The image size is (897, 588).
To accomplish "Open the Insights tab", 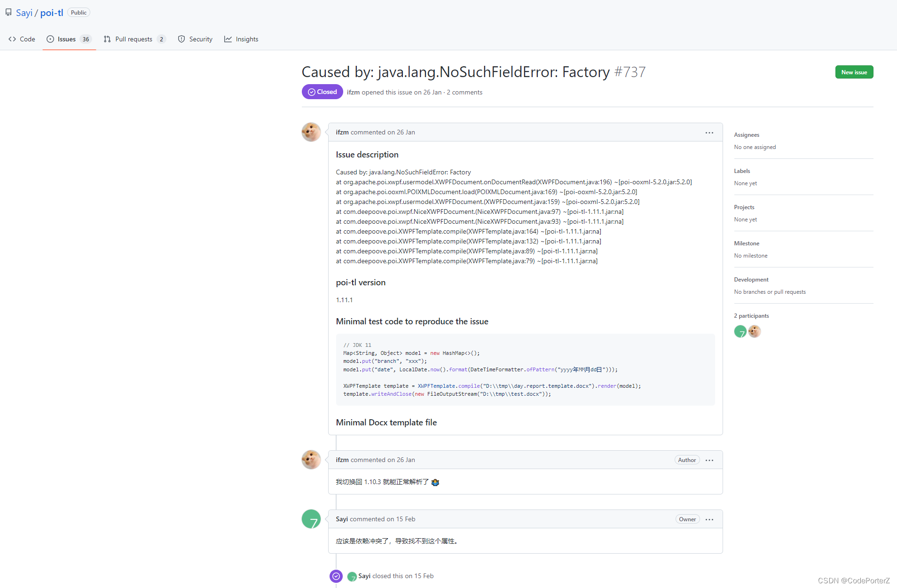I will (x=247, y=39).
